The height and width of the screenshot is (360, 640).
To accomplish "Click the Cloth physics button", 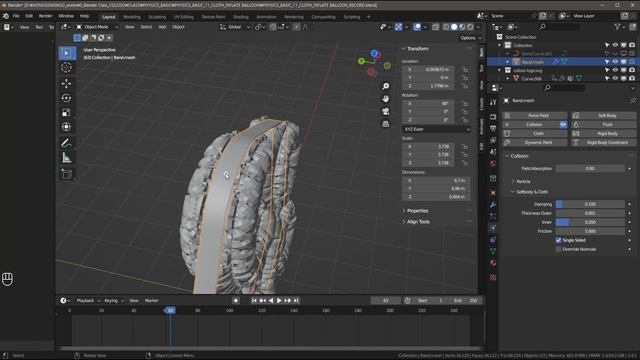I will pos(535,133).
